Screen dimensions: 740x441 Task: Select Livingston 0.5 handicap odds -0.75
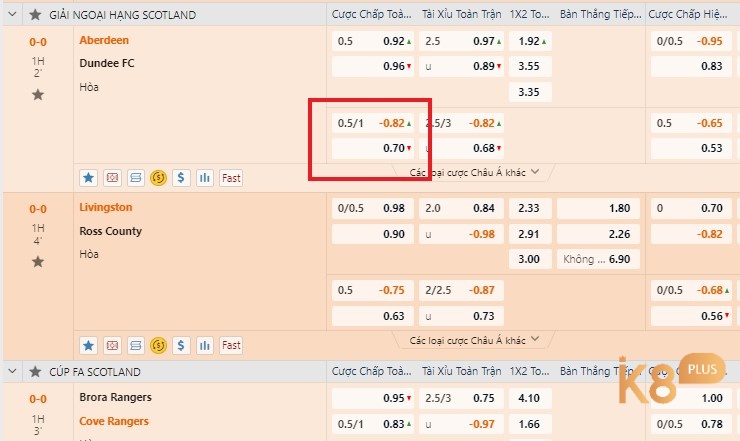[373, 290]
